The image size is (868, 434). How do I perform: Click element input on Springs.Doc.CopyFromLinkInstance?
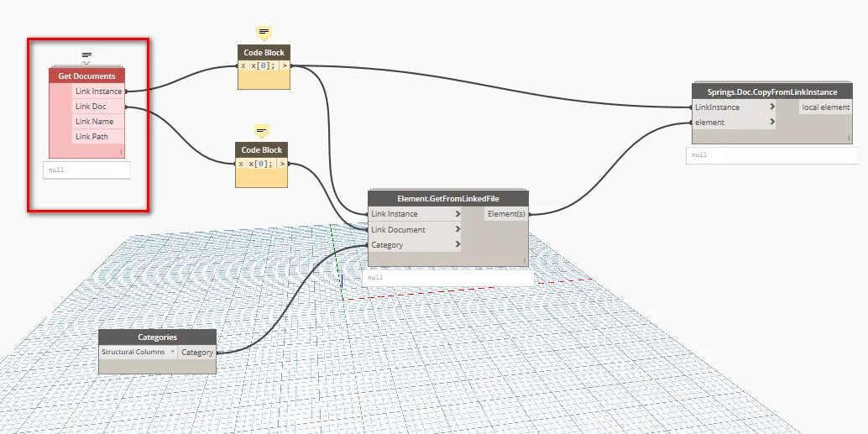click(x=734, y=123)
